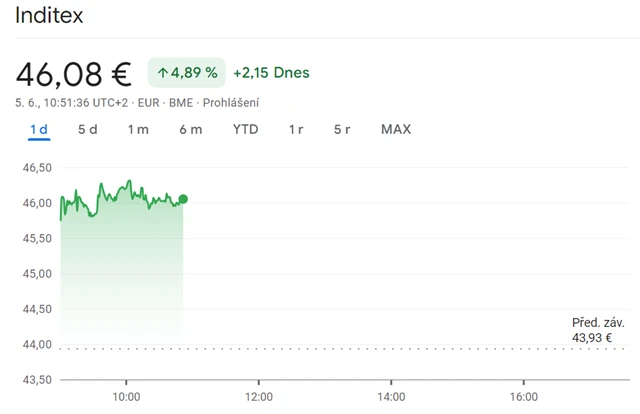
Task: Show the 5 r price chart
Action: click(342, 129)
